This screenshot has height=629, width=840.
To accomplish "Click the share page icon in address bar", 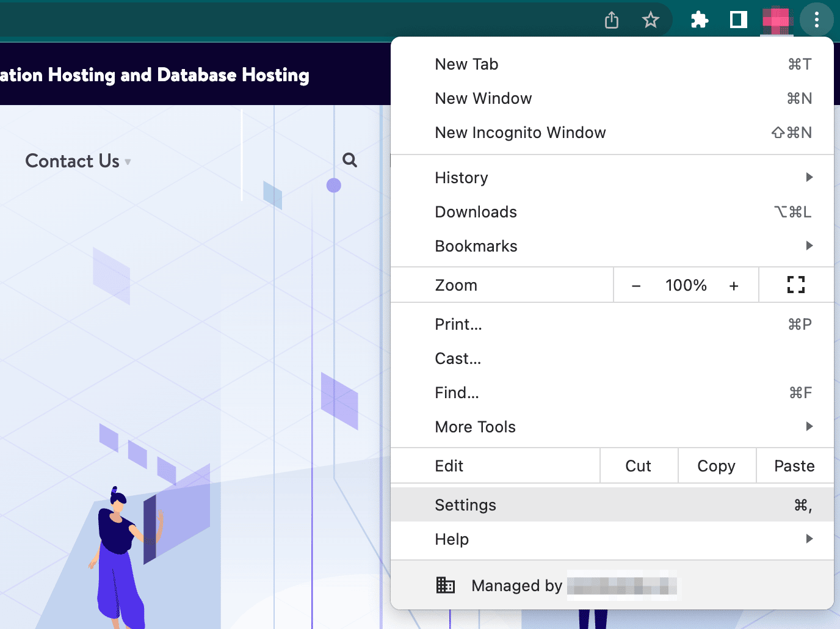I will pyautogui.click(x=612, y=20).
